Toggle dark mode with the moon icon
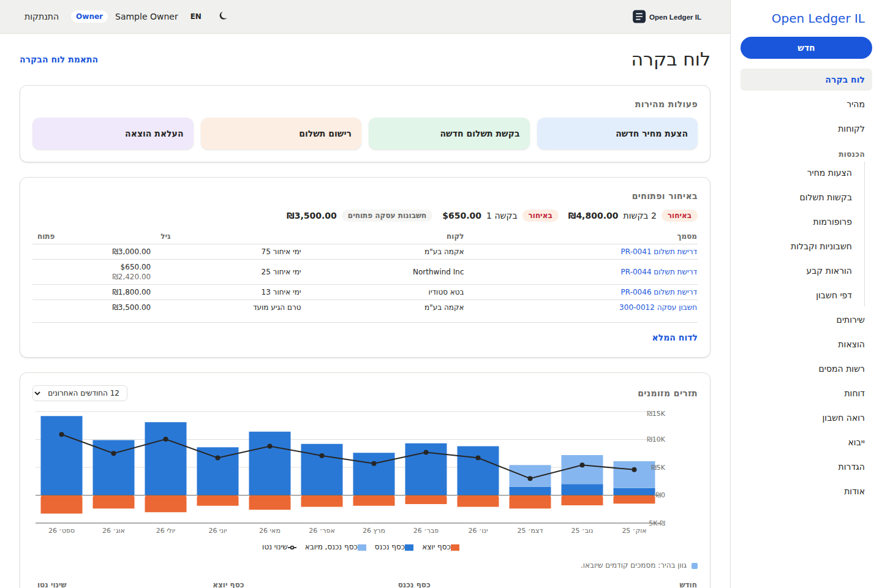882x588 pixels. [x=223, y=16]
